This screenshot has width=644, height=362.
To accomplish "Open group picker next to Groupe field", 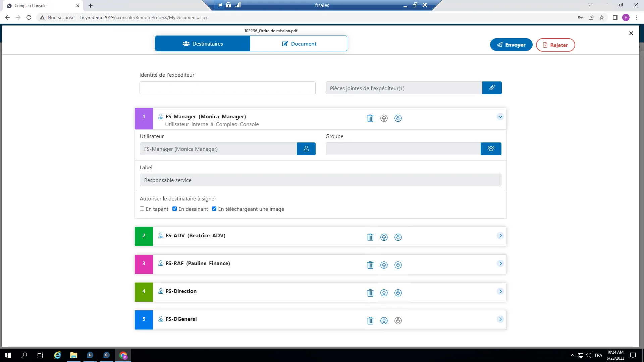I will (x=491, y=149).
